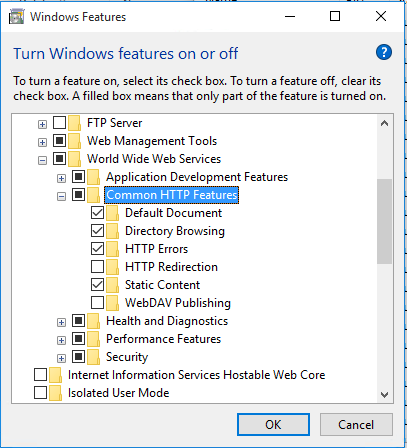Expand the FTP Server node
The image size is (407, 448).
coord(42,125)
